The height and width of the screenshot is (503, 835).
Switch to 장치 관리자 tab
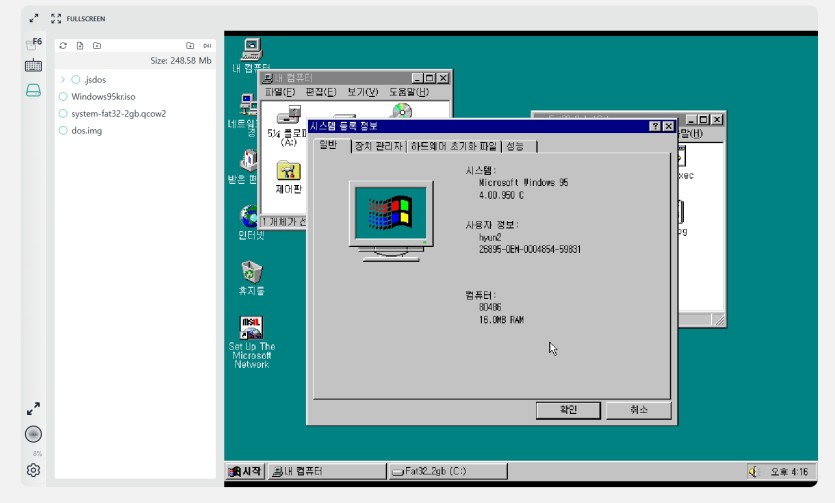tap(377, 147)
